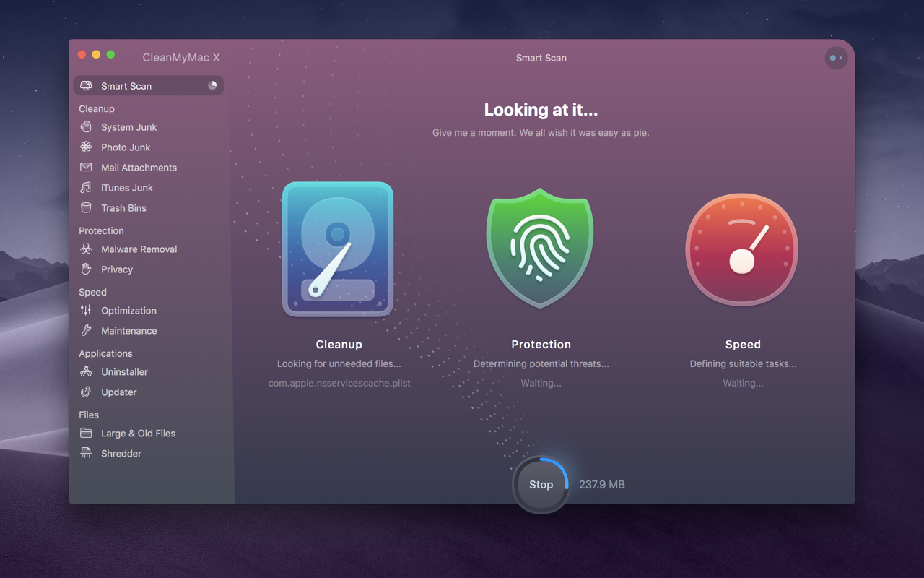
Task: Click the Protection section header in sidebar
Action: (101, 230)
